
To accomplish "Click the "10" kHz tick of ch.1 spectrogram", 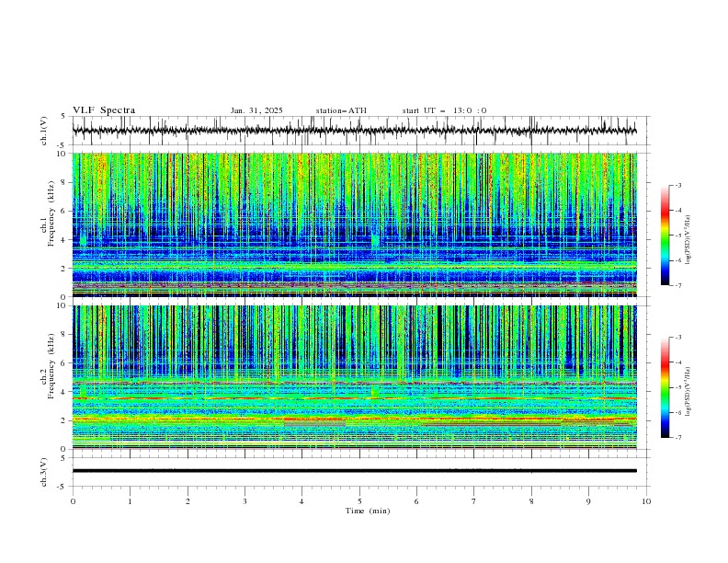I will pyautogui.click(x=62, y=154).
